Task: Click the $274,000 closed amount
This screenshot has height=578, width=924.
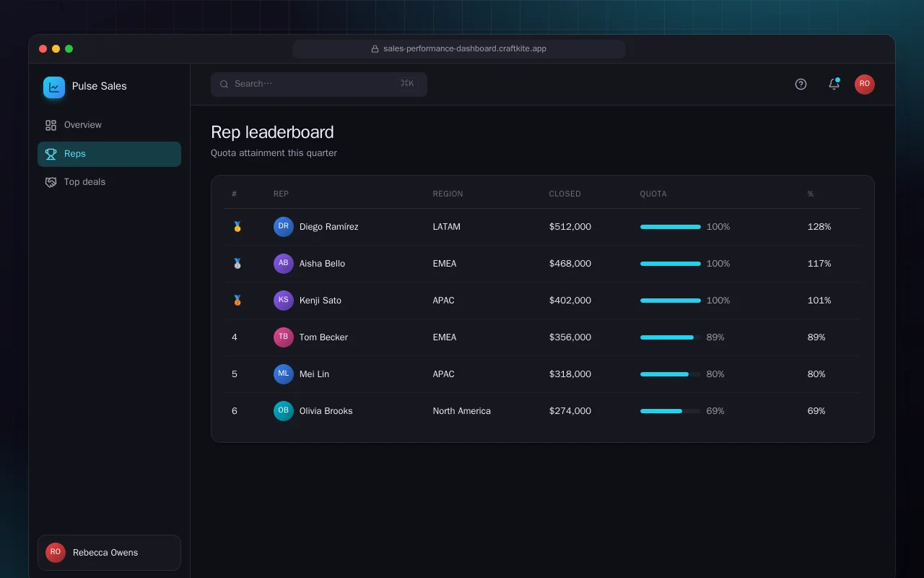Action: point(570,411)
